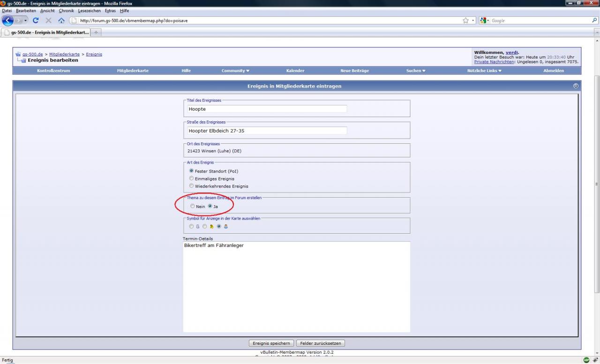
Task: Open the Chronik menu in the menu bar
Action: coord(67,11)
